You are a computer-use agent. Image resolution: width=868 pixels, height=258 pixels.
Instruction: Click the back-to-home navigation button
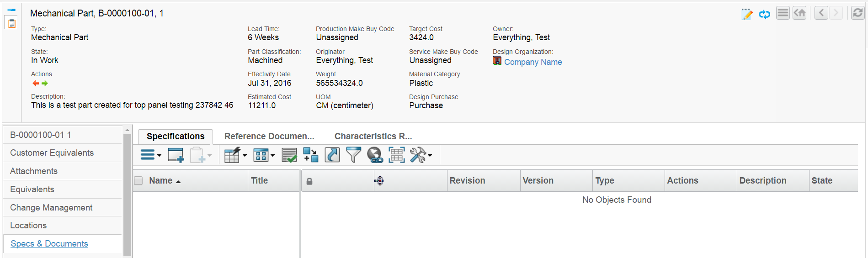pyautogui.click(x=799, y=13)
